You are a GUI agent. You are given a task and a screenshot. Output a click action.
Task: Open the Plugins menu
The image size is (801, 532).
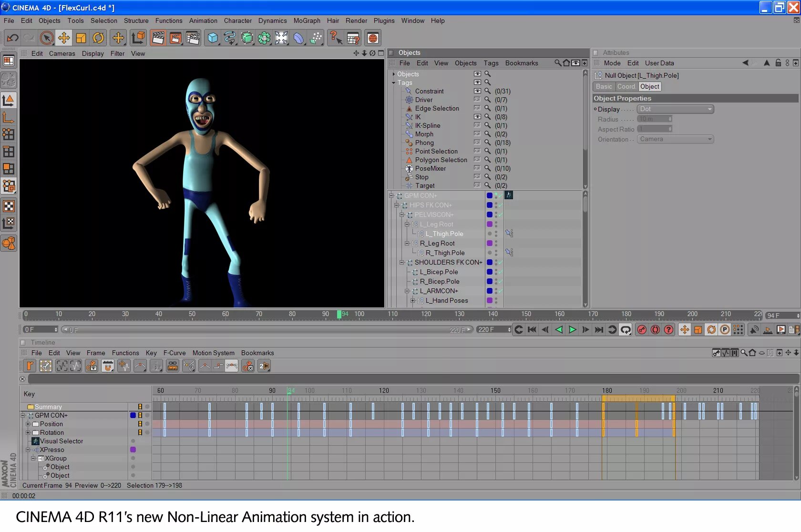click(x=384, y=20)
